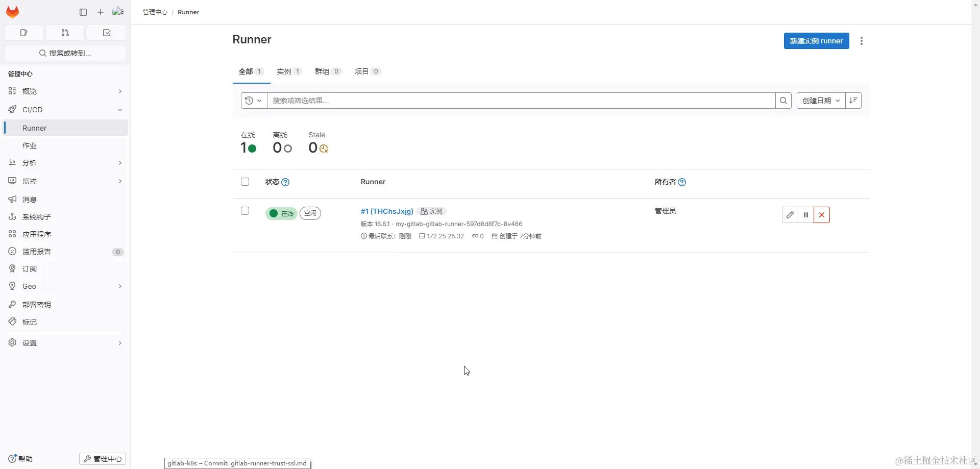Expand the 监控 sidebar section
The height and width of the screenshot is (469, 980).
coord(65,181)
